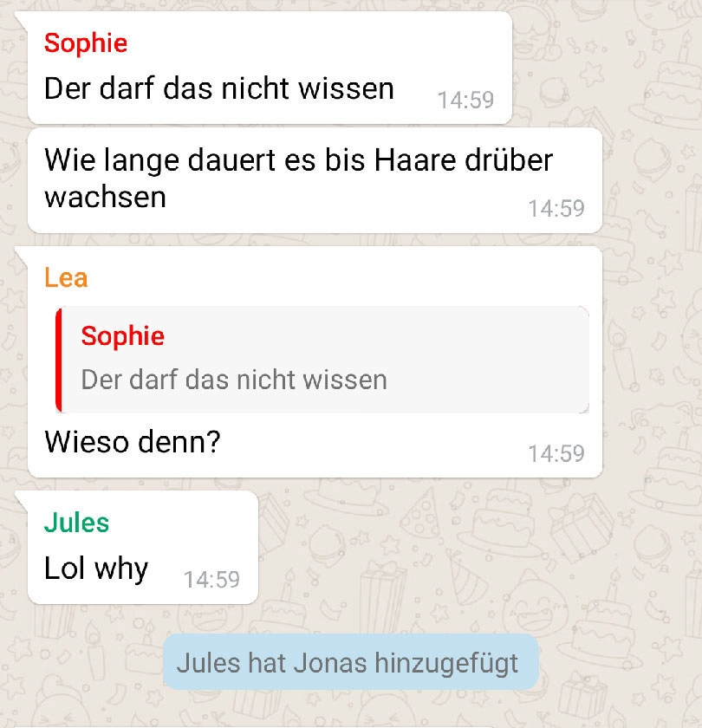Tap the green Jules sender name
702x728 pixels.
coord(76,523)
